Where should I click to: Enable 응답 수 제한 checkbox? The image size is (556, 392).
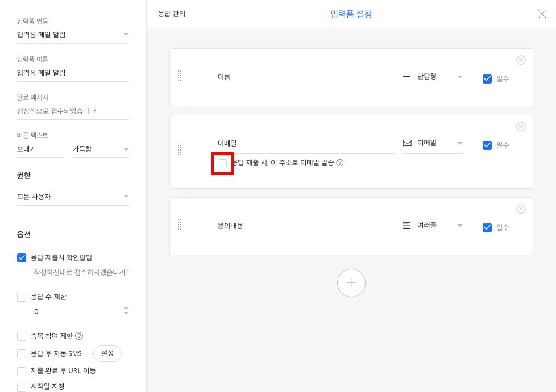pos(22,297)
